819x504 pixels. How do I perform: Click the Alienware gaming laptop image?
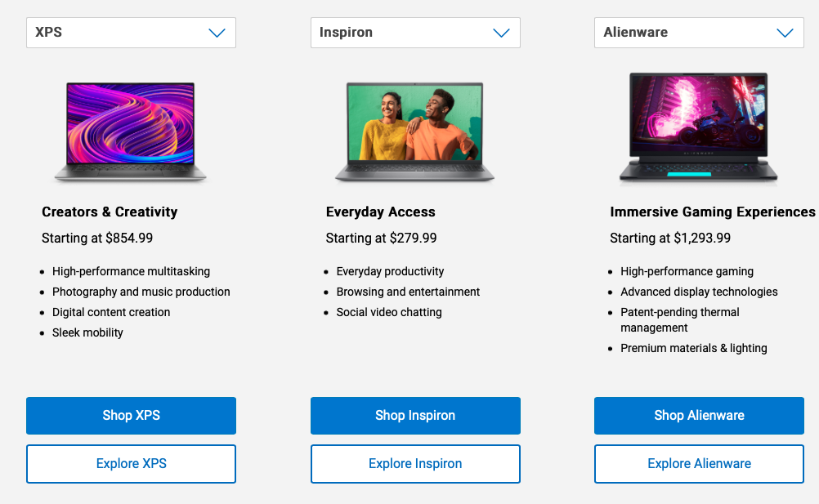699,128
